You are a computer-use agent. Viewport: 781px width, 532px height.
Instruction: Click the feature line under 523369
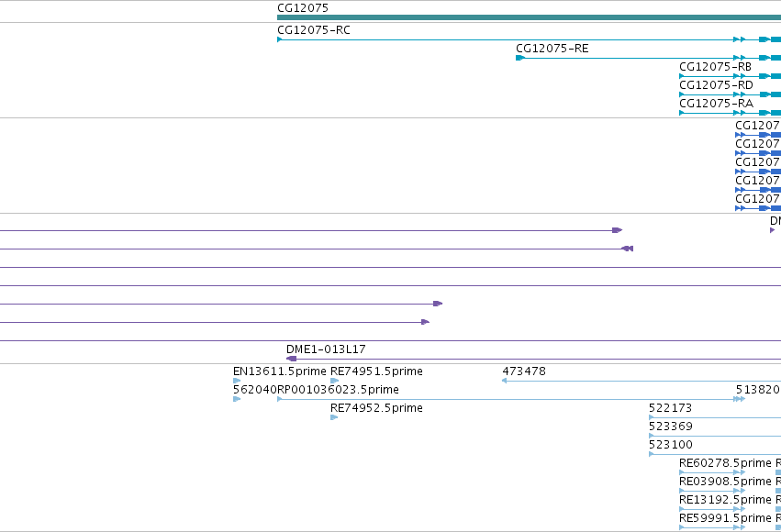715,436
